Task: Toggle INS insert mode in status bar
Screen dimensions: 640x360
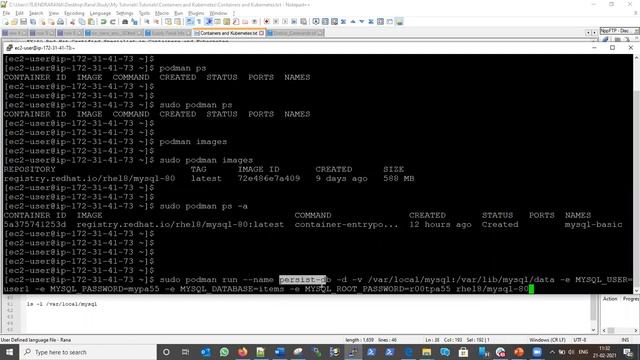Action: click(625, 340)
